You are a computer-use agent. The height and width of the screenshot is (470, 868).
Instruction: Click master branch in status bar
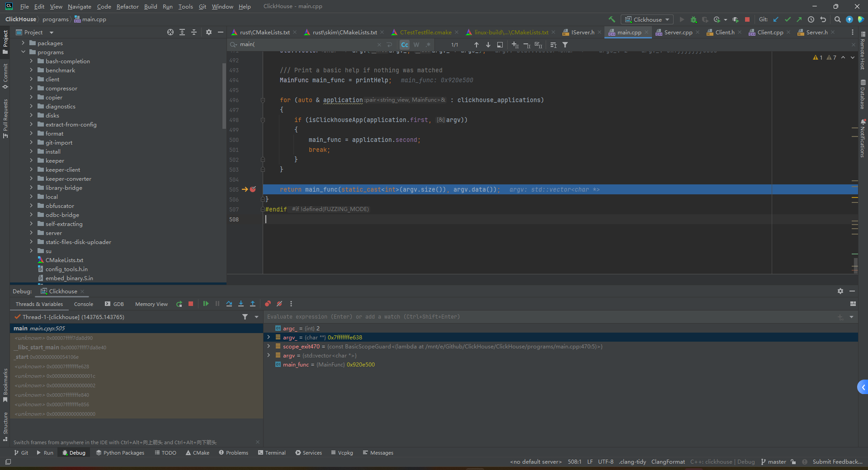pyautogui.click(x=774, y=461)
